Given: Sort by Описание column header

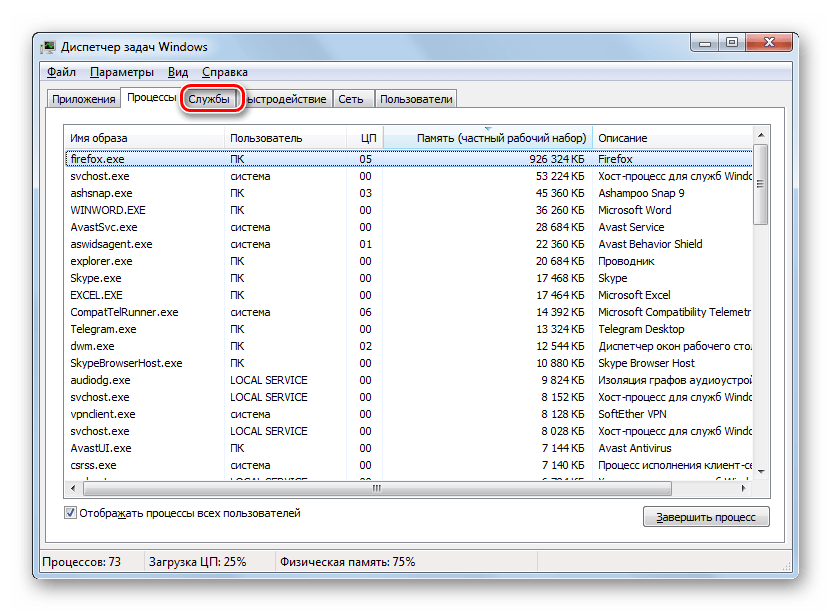Looking at the screenshot, I should (x=672, y=138).
